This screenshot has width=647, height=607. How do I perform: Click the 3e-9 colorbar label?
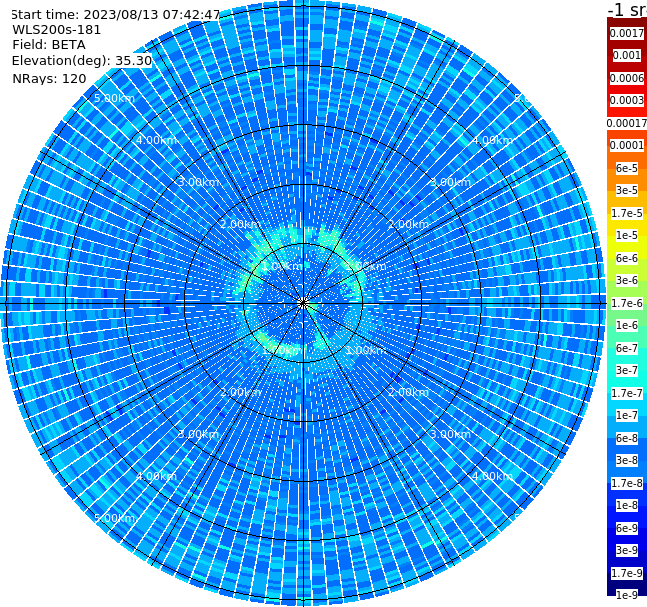(627, 550)
